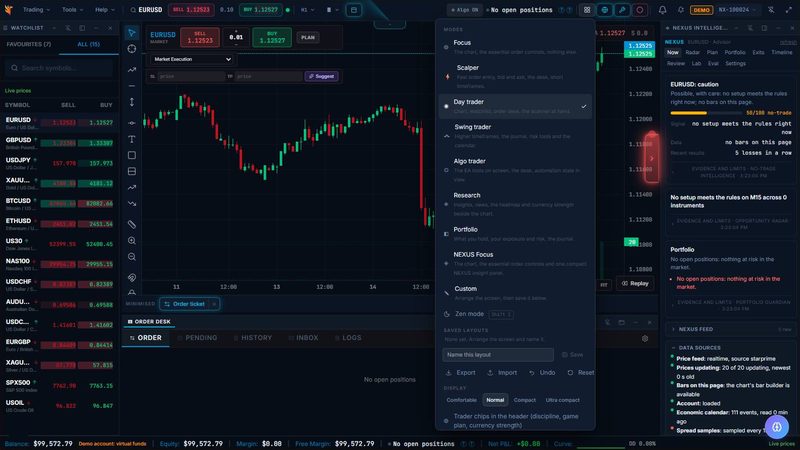Open the Radar tab in Nexus panel

tap(692, 53)
